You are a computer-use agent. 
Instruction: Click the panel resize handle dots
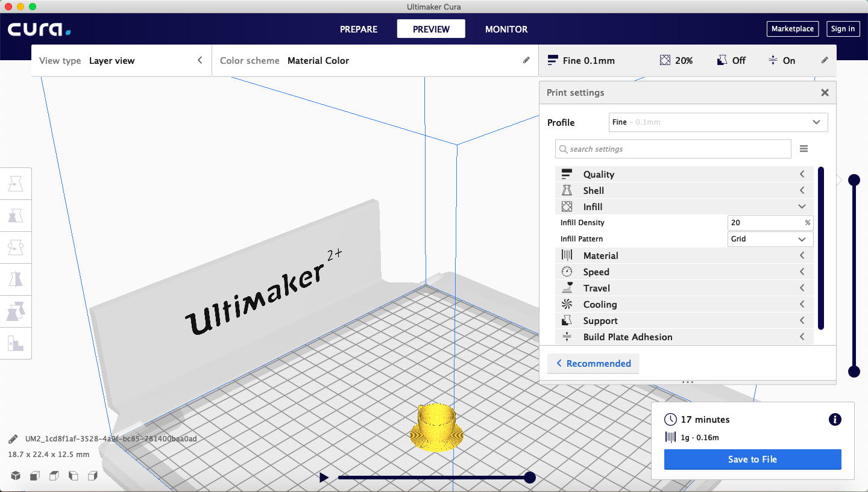point(688,382)
